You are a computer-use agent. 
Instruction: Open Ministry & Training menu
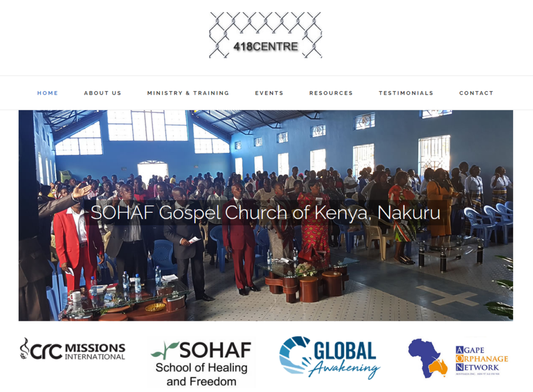(x=188, y=93)
